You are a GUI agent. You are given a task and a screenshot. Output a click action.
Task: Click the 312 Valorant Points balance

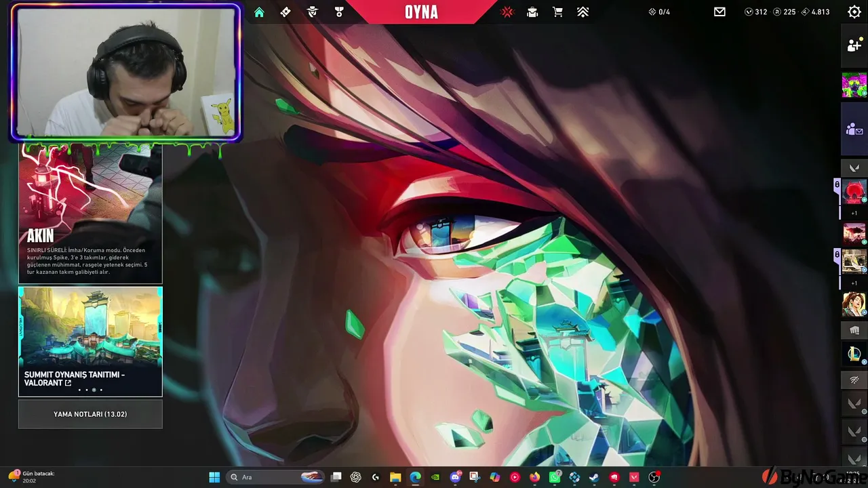coord(755,12)
